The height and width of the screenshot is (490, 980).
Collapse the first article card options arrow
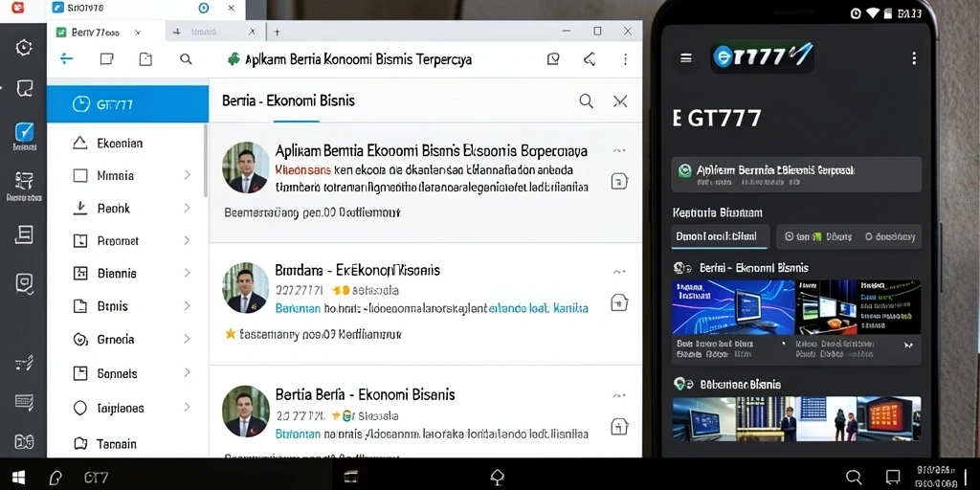[619, 150]
